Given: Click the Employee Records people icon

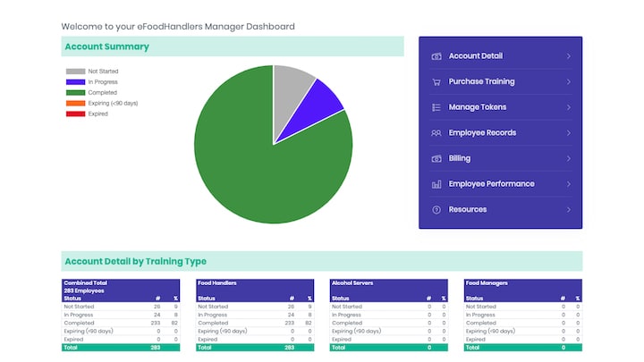Looking at the screenshot, I should click(436, 133).
